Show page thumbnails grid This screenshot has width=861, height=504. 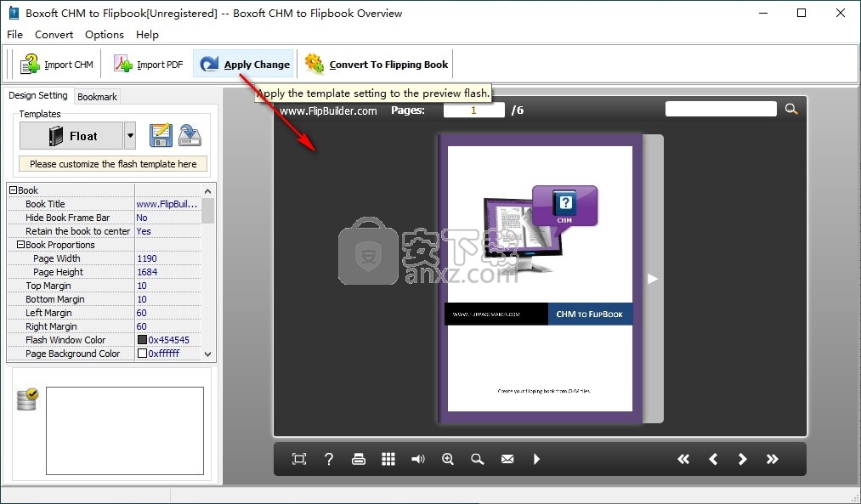[x=388, y=459]
